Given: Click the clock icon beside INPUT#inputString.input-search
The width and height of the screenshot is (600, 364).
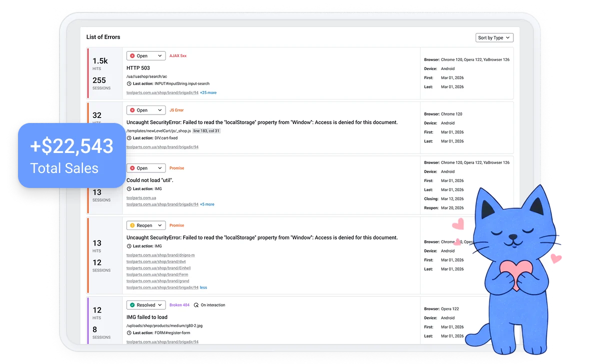Looking at the screenshot, I should 129,83.
